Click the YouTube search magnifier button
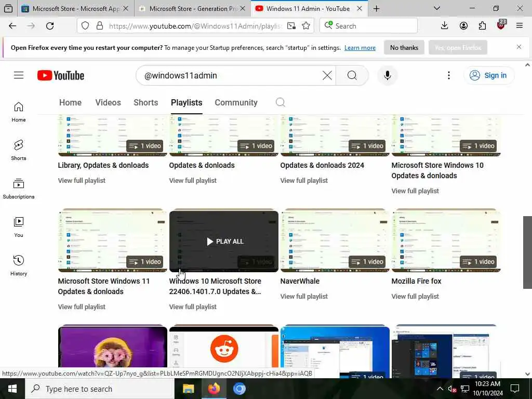Screen dimensions: 532x399 click(352, 75)
